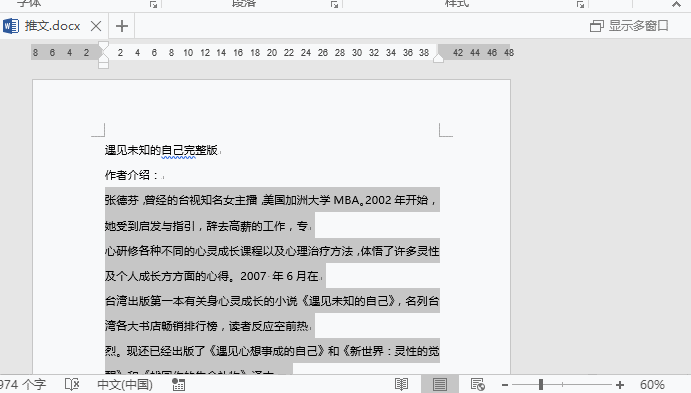Click the zoom slider handle

click(541, 385)
